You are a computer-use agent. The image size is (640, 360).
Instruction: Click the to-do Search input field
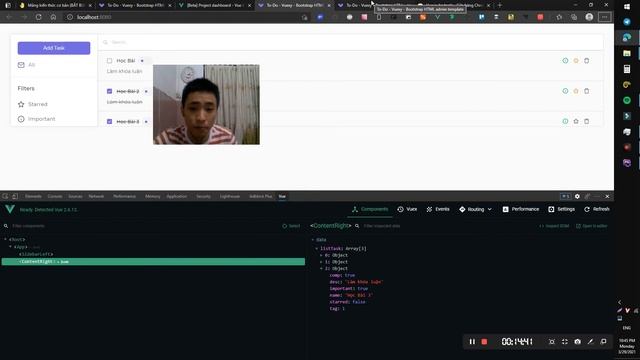351,42
